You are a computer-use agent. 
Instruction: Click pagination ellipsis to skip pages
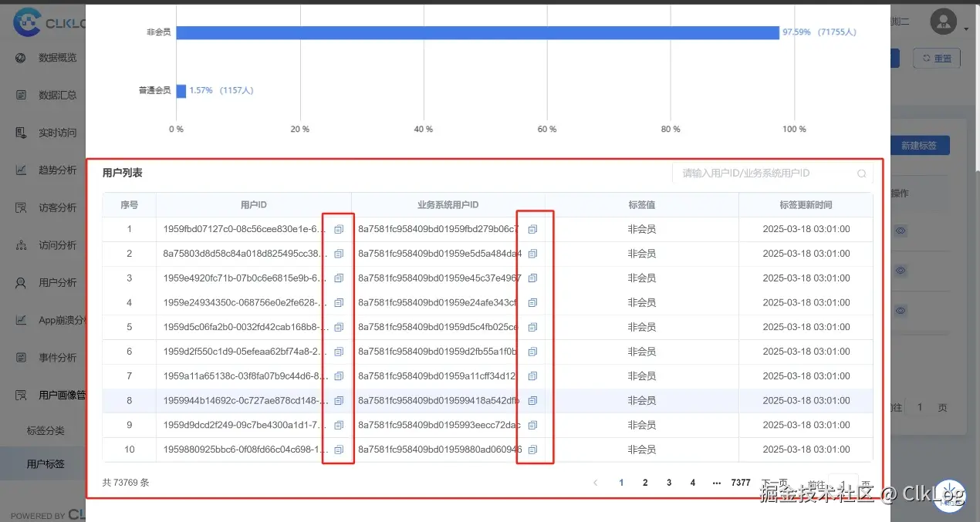click(717, 483)
